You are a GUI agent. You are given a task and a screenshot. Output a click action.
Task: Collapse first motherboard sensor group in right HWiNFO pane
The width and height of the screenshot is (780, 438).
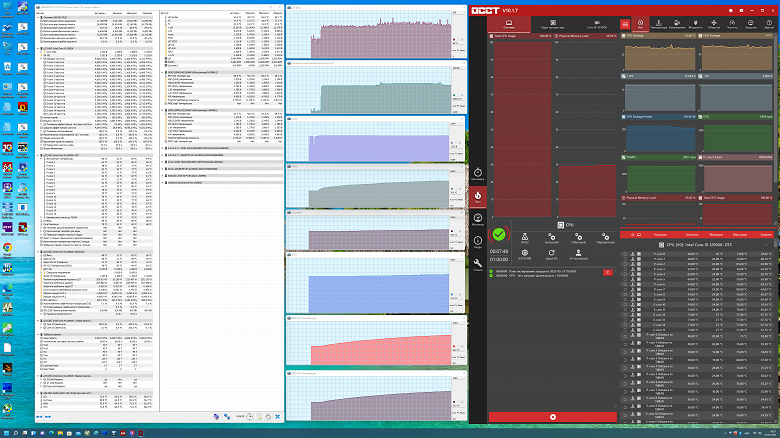(164, 73)
